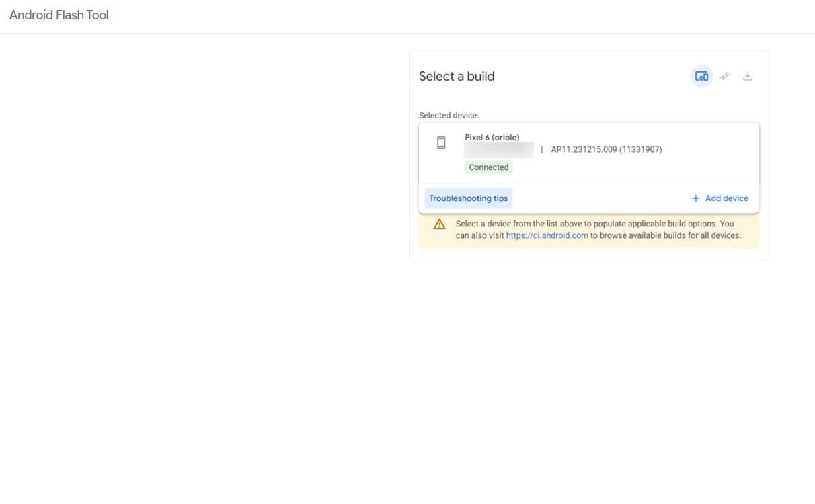Select the highlighted device chooser icon
Screen dimensions: 815x504
(701, 76)
